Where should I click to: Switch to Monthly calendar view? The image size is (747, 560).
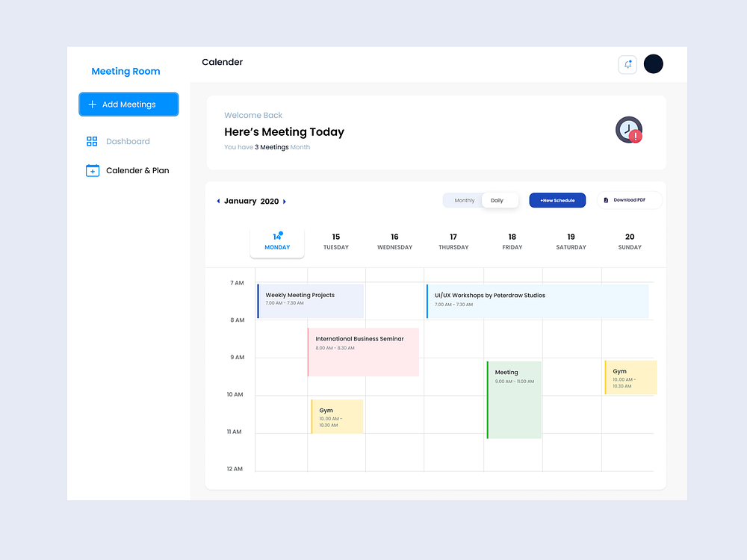tap(463, 200)
